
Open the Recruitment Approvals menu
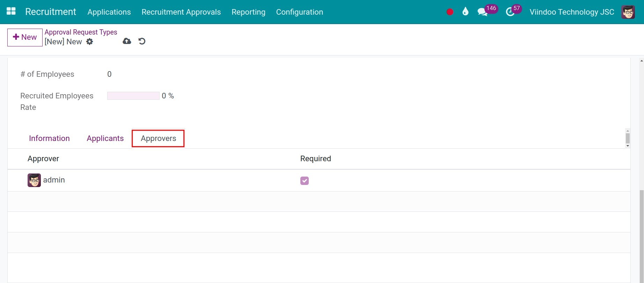click(x=181, y=12)
